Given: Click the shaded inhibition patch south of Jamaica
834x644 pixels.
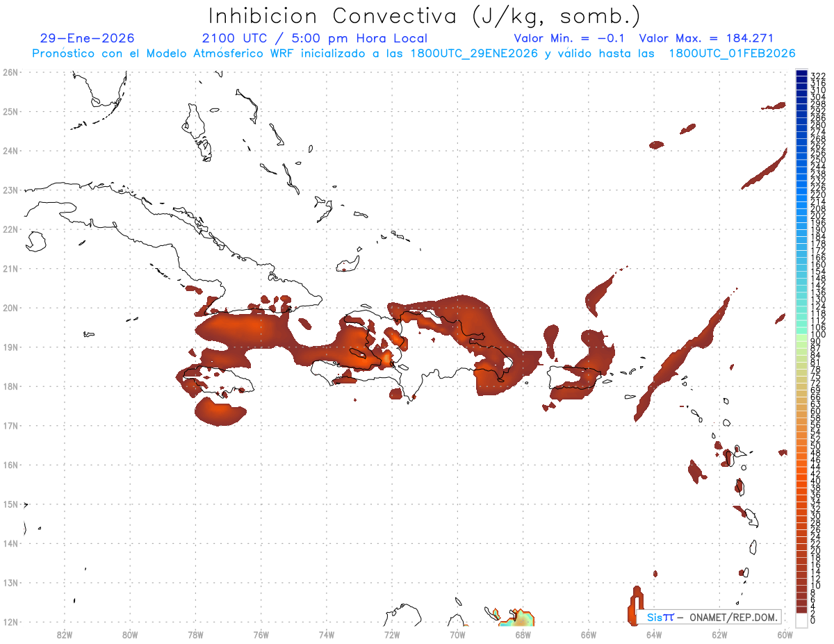Looking at the screenshot, I should (x=220, y=411).
